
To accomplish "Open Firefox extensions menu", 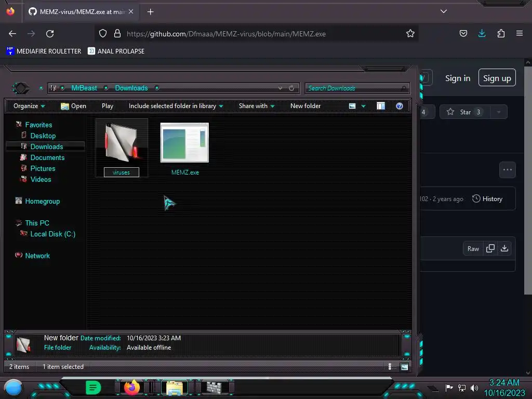I will 501,33.
